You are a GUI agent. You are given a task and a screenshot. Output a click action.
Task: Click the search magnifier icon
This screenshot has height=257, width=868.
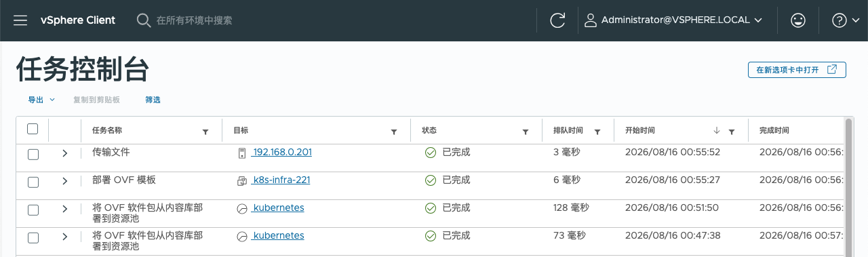coord(144,20)
